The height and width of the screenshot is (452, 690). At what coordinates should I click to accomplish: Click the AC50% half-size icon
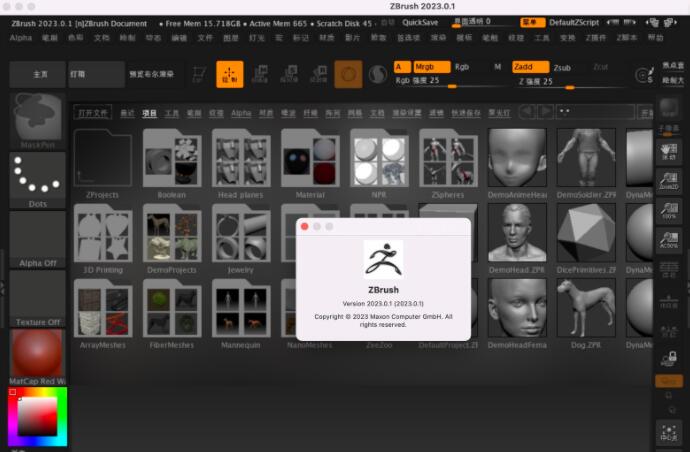(x=669, y=240)
